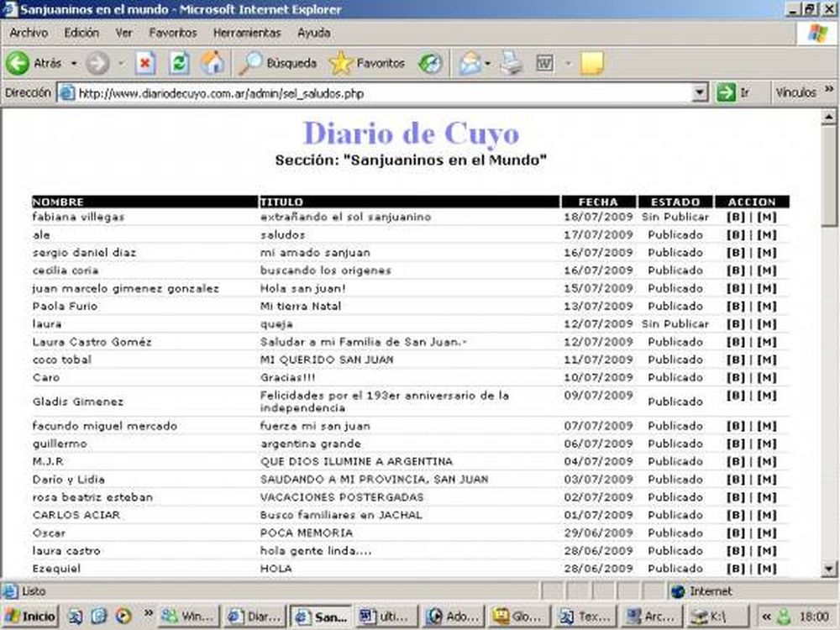Click [B] for Ezequiel HOLA row
840x630 pixels.
tap(736, 569)
